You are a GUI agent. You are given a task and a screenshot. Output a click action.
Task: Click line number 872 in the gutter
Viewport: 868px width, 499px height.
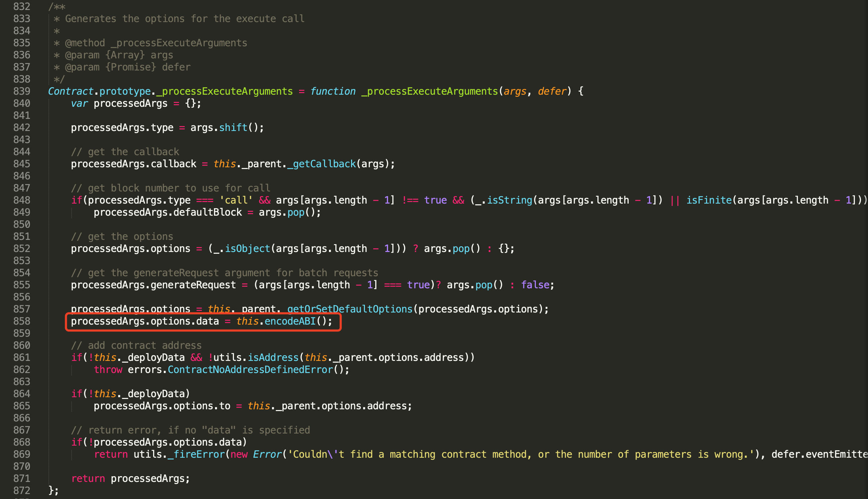[x=22, y=490]
